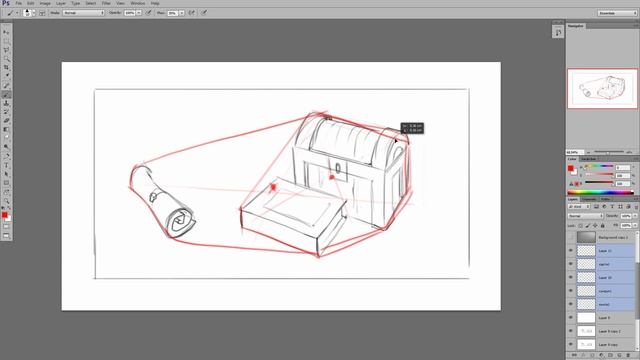Toggle the Brush panel from the options bar
Image resolution: width=640 pixels, height=360 pixels.
point(42,13)
